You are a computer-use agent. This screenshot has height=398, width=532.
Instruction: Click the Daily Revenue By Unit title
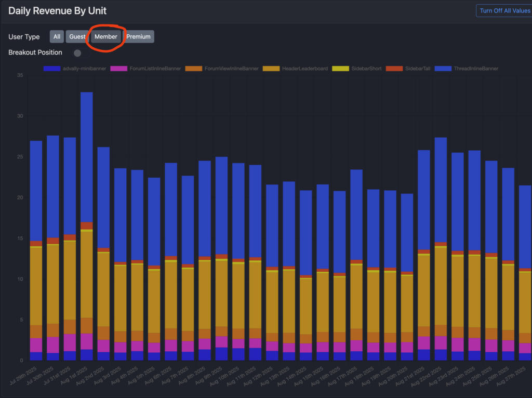point(57,11)
